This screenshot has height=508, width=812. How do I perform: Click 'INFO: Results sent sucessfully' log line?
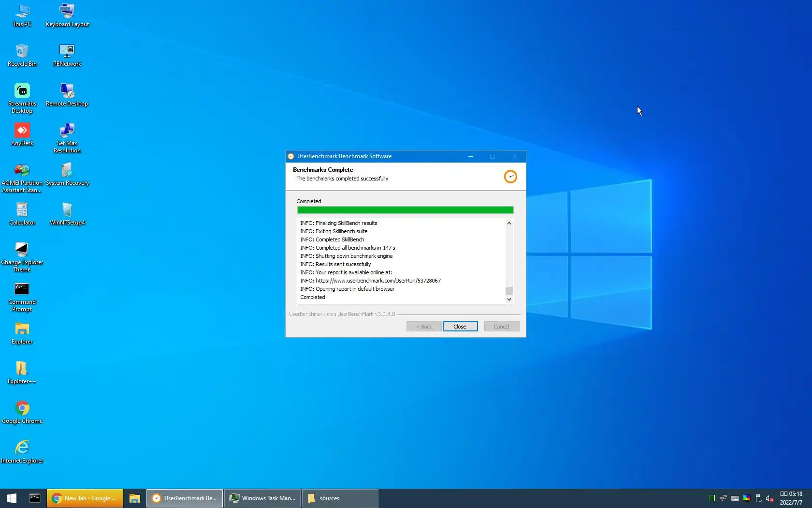coord(335,264)
